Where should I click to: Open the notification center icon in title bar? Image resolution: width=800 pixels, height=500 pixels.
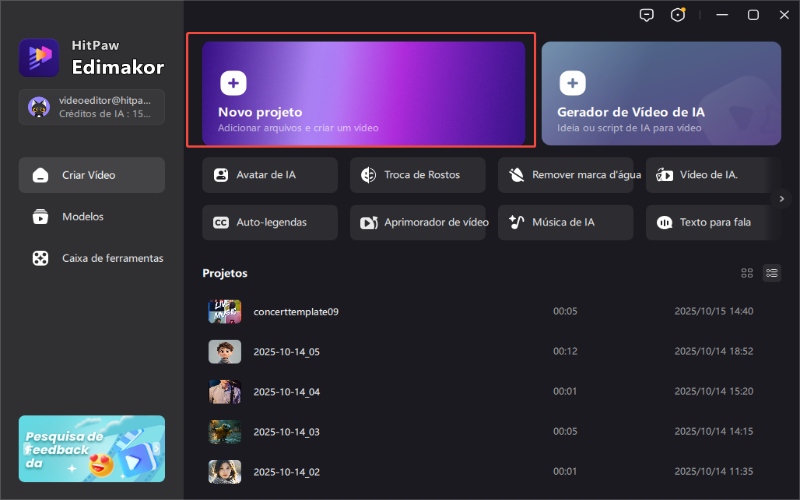pyautogui.click(x=678, y=15)
